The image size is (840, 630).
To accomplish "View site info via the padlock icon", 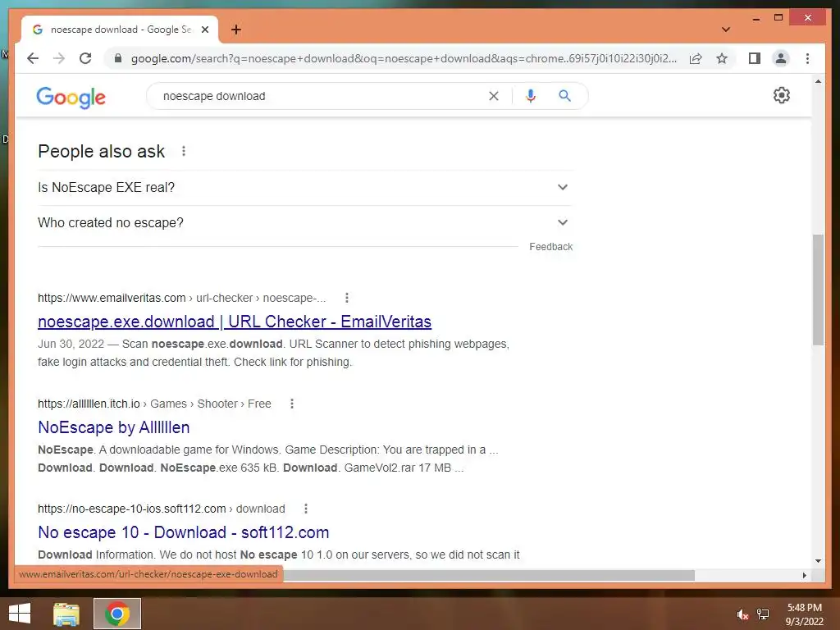I will point(118,58).
